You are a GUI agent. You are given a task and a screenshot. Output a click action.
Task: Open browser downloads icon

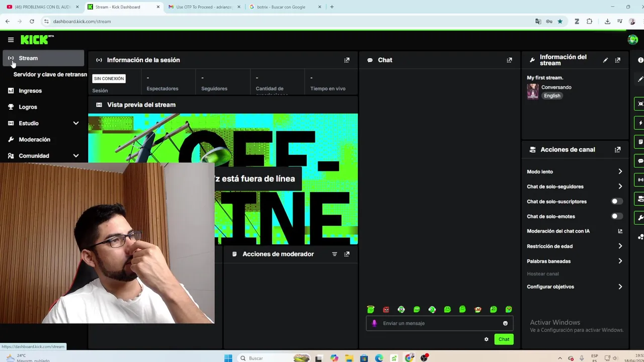[607, 21]
